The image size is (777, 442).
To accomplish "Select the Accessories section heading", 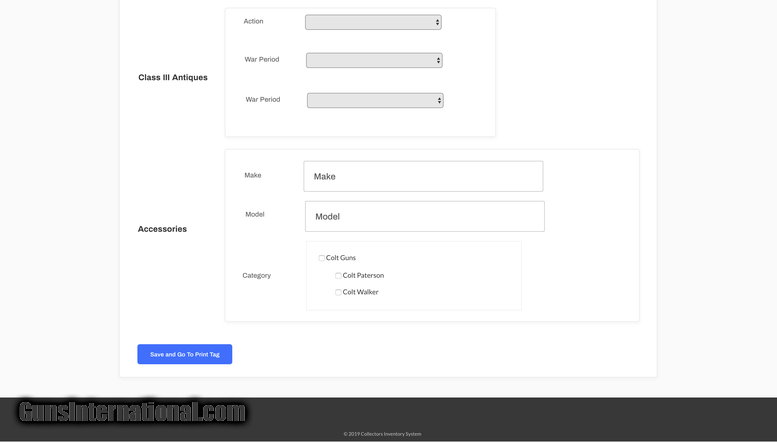I will [x=162, y=229].
